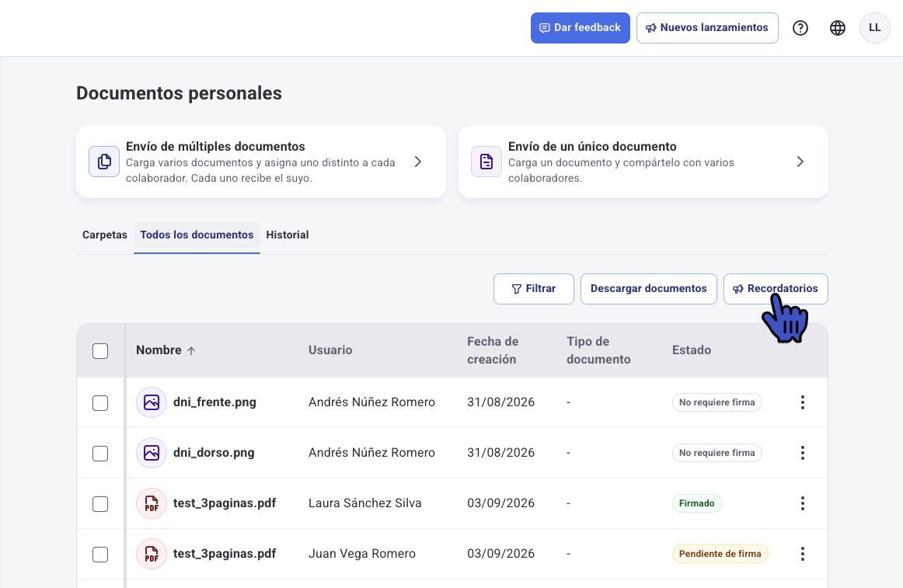Click the Dar feedback button

[x=580, y=28]
